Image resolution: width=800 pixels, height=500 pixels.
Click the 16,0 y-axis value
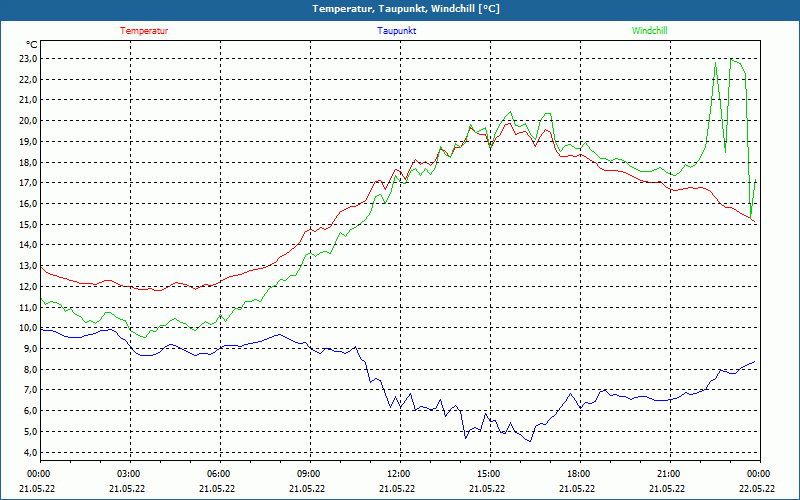click(x=28, y=204)
